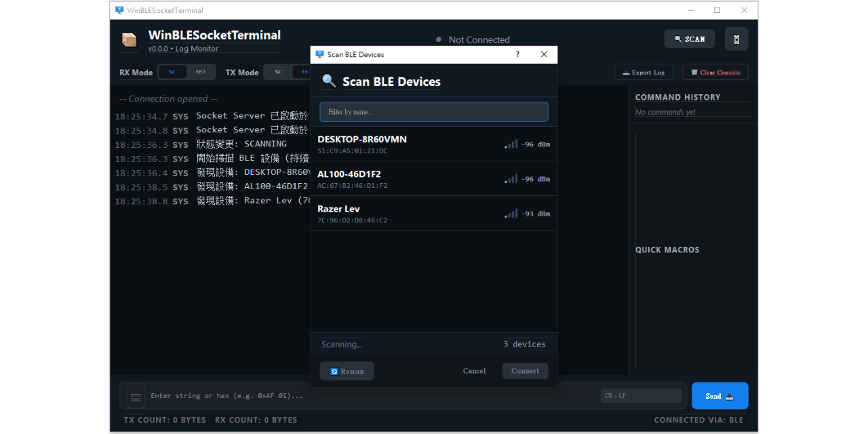Click the signal strength icon for AL100-46D1F2

[x=511, y=179]
